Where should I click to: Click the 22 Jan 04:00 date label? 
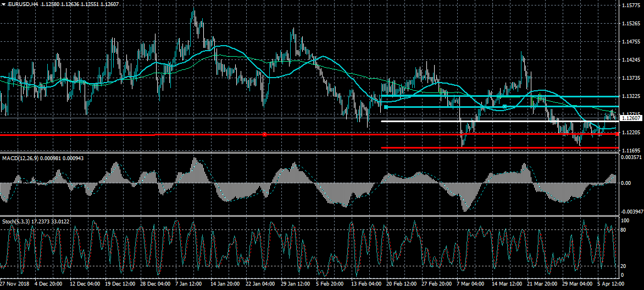coord(260,284)
